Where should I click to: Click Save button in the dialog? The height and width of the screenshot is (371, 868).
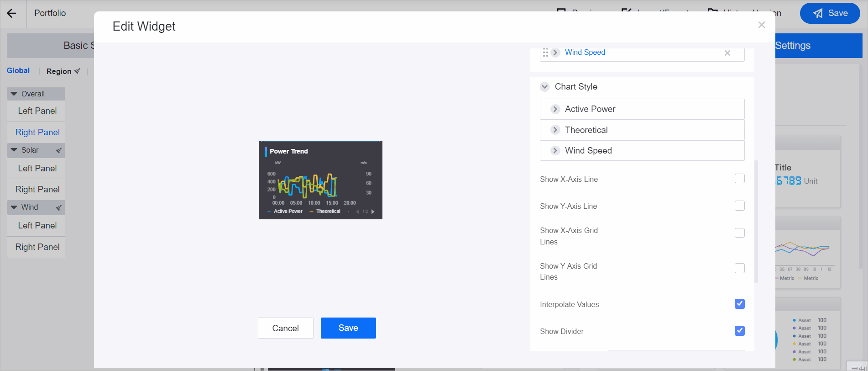(x=348, y=328)
